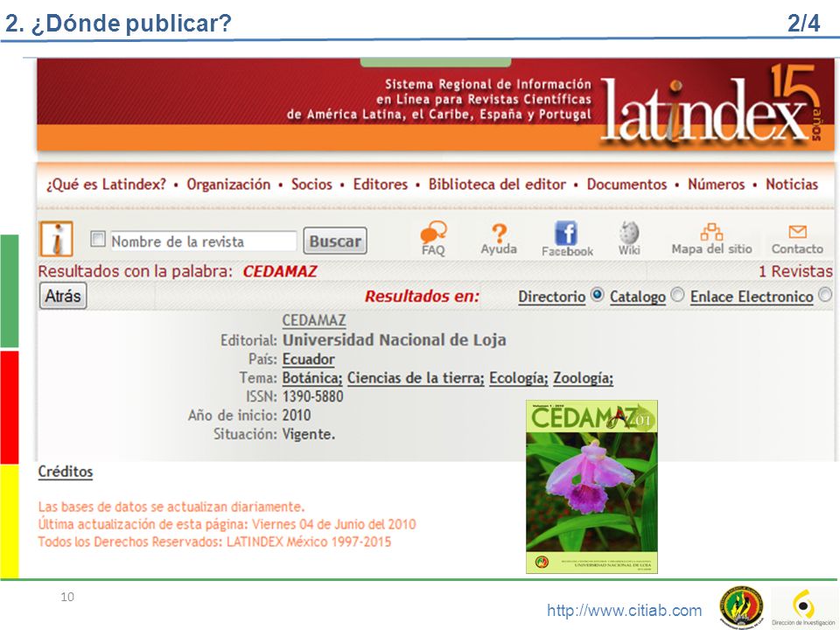
Task: Open the Créditos link
Action: point(66,472)
